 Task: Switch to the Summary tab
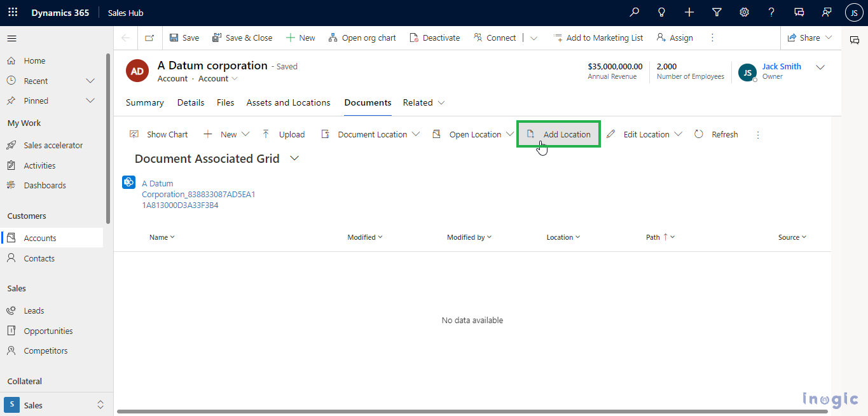click(x=144, y=102)
